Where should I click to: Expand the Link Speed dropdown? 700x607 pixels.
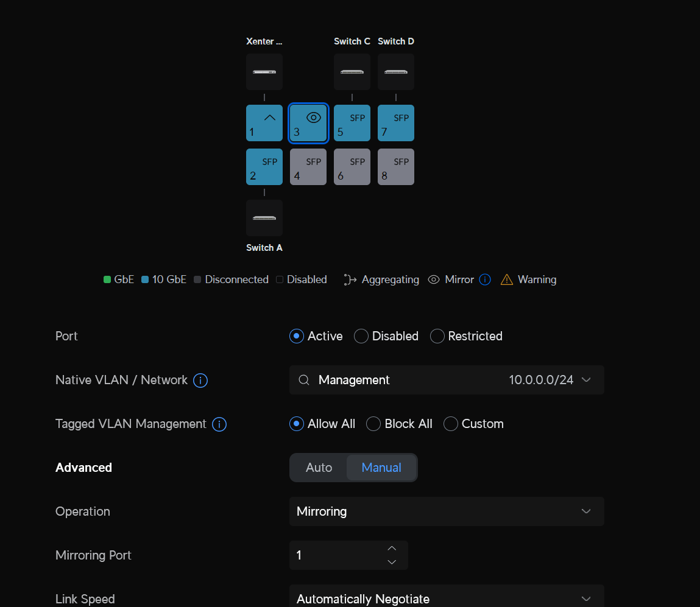447,598
